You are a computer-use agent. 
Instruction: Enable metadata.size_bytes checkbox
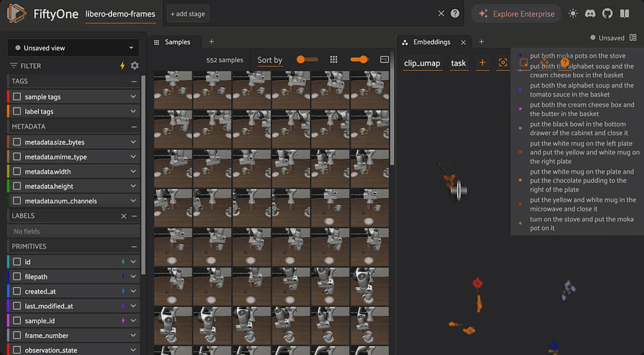click(17, 142)
